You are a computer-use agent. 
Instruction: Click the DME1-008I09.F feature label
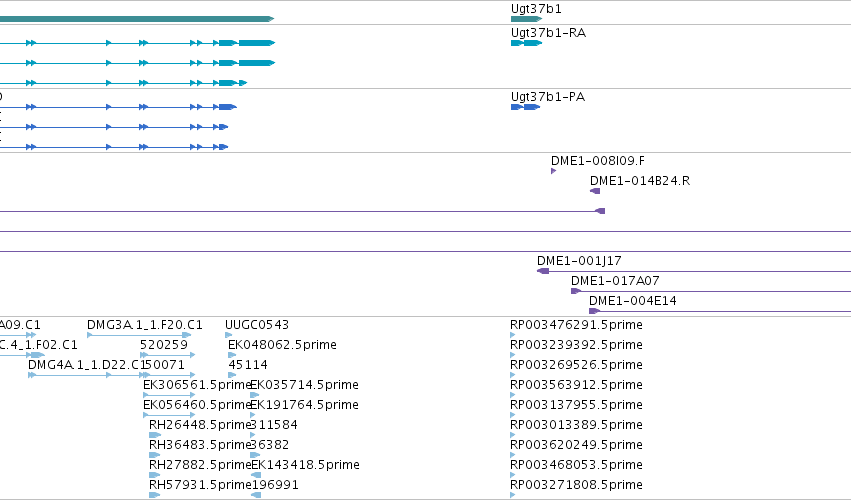pos(598,161)
